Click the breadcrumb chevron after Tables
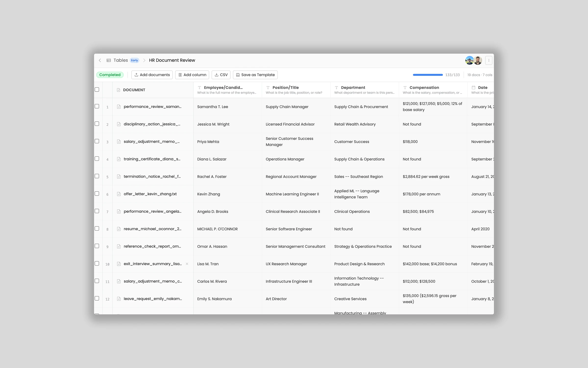 tap(144, 60)
